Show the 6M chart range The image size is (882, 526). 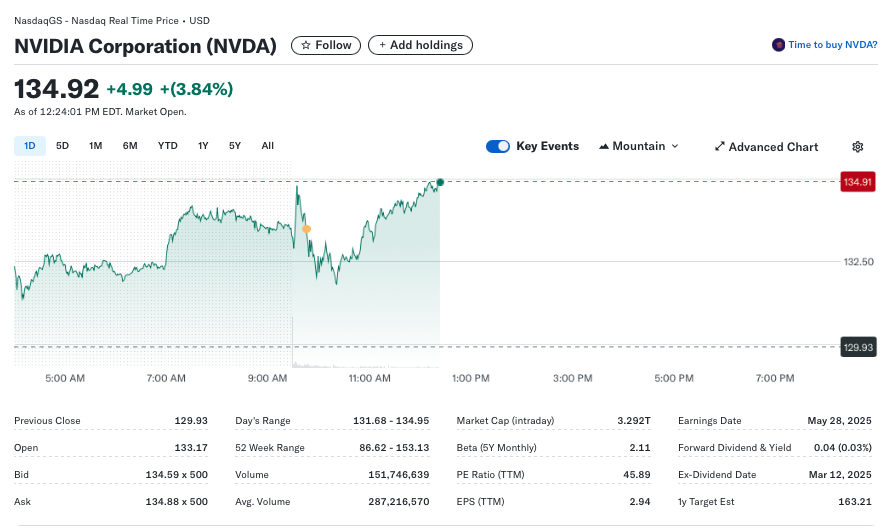[130, 146]
